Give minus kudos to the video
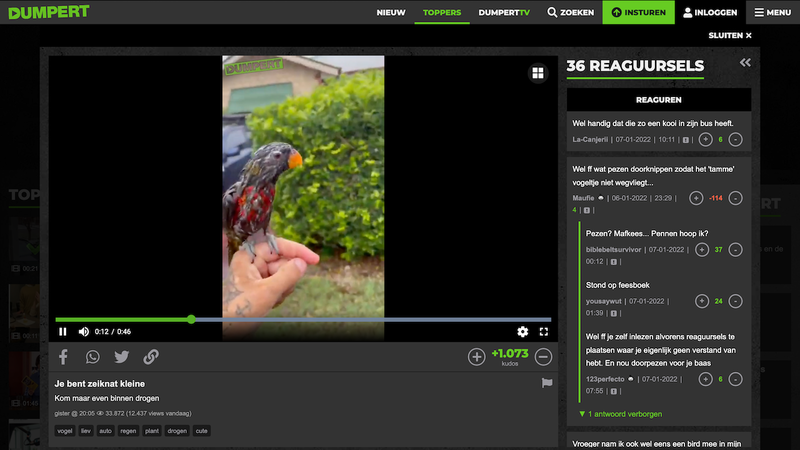The height and width of the screenshot is (450, 800). (x=543, y=357)
